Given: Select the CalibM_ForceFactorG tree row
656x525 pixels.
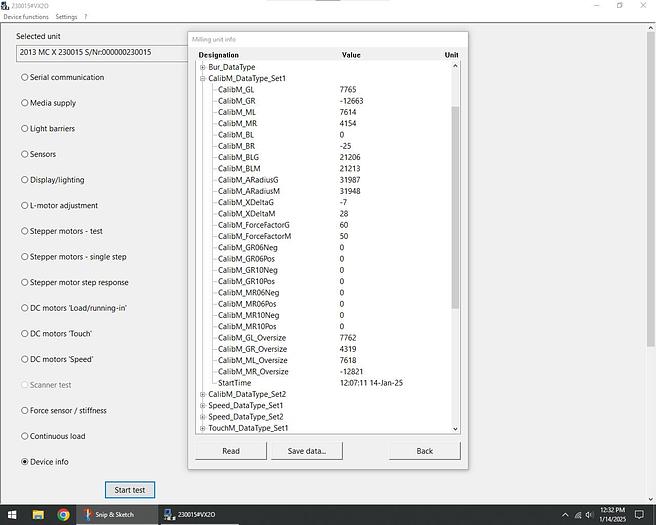Looking at the screenshot, I should click(254, 225).
